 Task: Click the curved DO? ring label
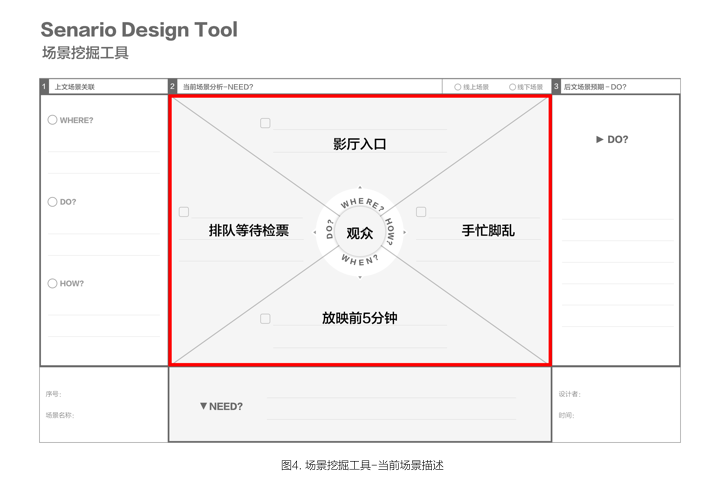[329, 229]
